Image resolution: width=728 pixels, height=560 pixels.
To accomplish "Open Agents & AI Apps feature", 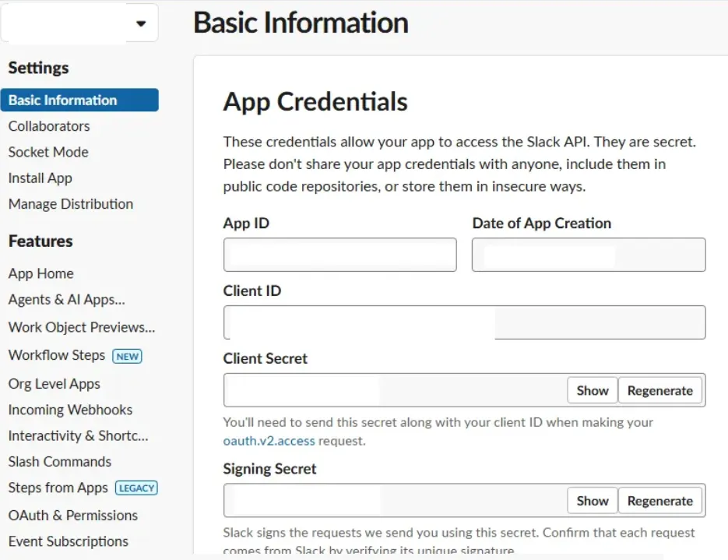I will [x=67, y=300].
